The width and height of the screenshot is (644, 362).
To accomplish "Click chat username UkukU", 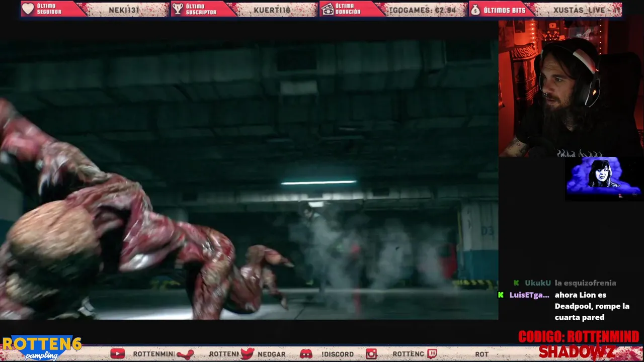I will [538, 283].
